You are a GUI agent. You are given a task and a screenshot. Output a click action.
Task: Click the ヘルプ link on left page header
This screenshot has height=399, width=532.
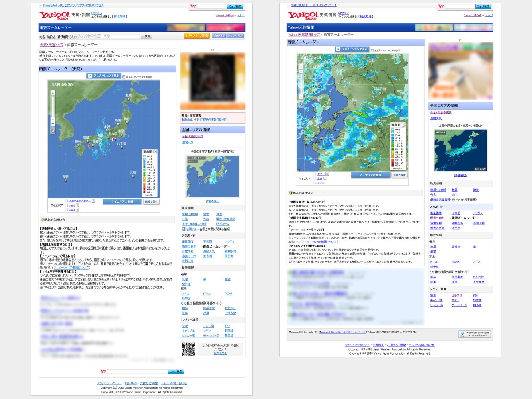point(240,16)
